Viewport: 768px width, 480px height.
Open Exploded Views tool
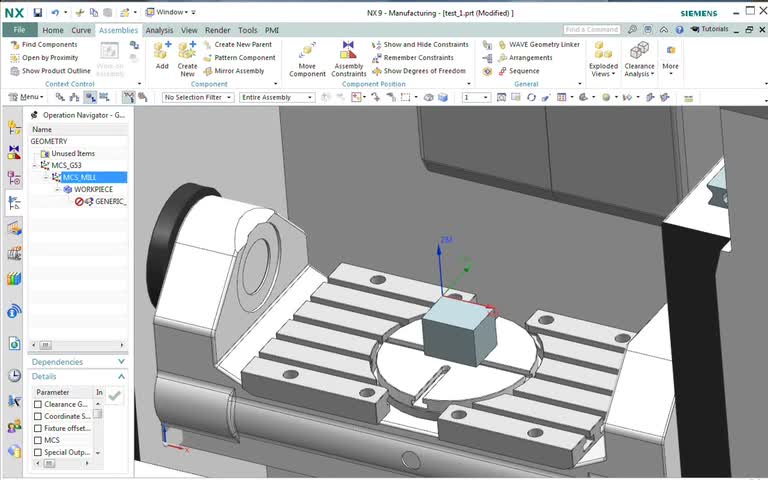pyautogui.click(x=603, y=59)
